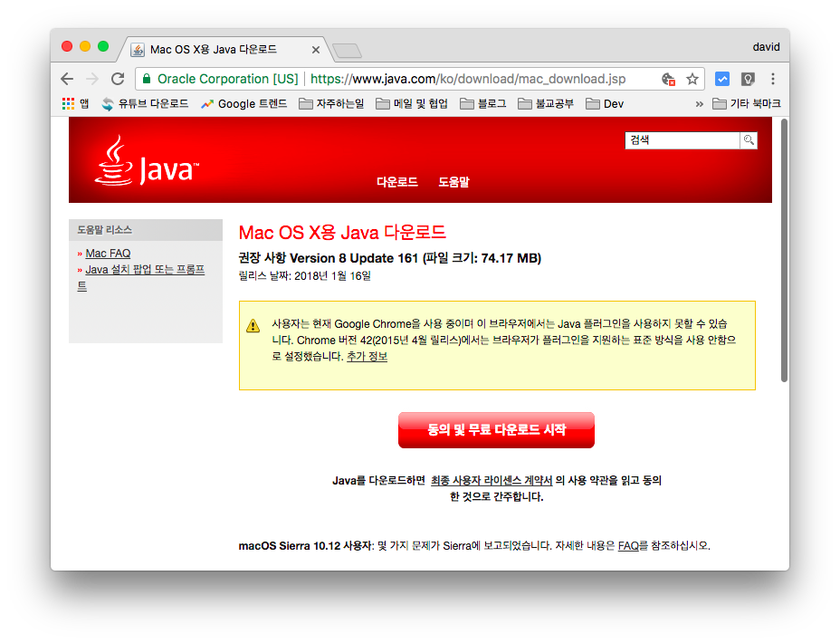This screenshot has width=840, height=643.
Task: Open the 앱 apps grid shortcut
Action: 75,103
